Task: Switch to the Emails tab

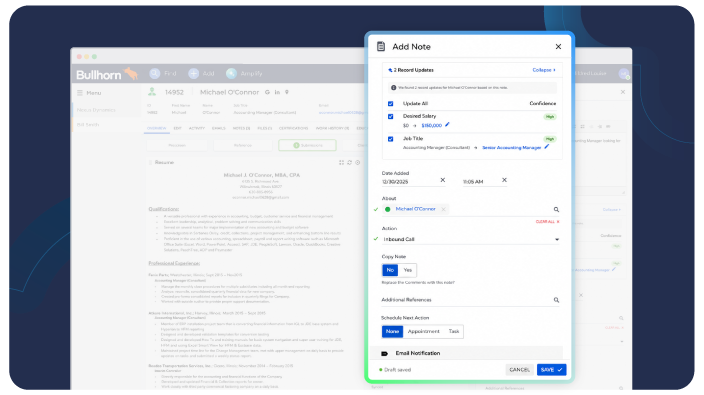Action: coord(219,128)
